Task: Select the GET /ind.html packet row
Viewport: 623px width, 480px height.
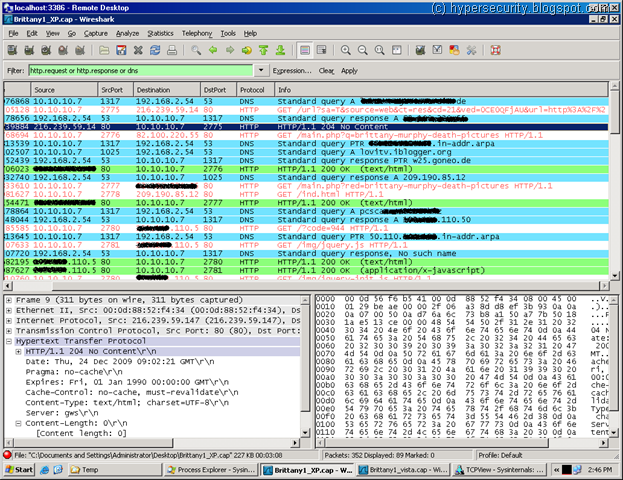Action: click(x=306, y=194)
